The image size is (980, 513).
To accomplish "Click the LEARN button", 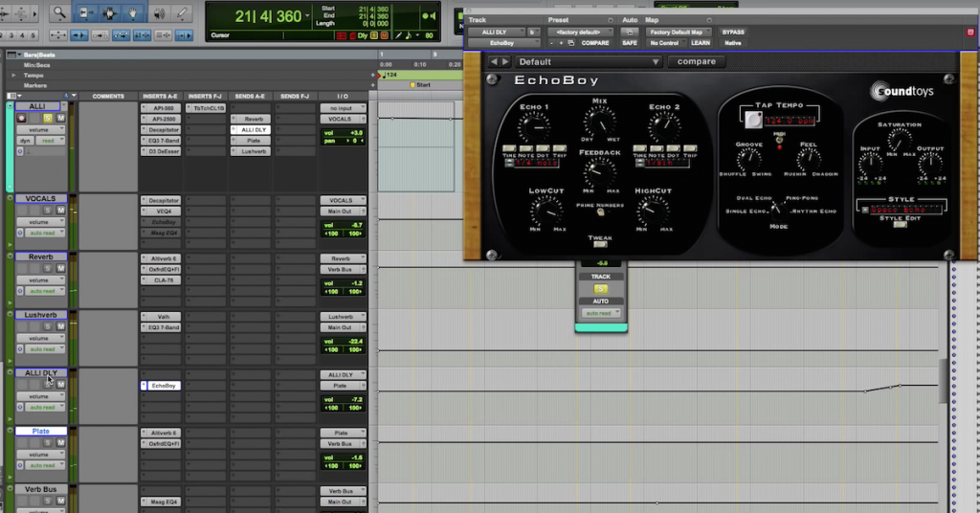I will coord(701,43).
